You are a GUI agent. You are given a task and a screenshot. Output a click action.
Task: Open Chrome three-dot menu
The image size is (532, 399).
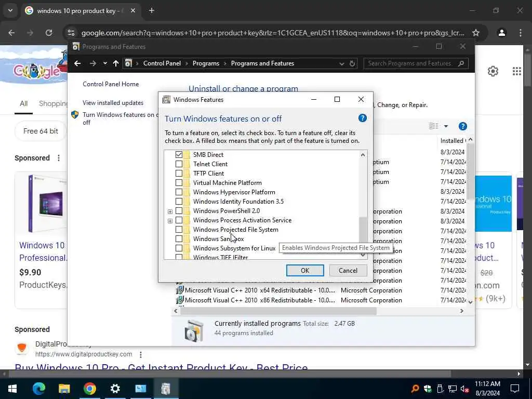pyautogui.click(x=521, y=33)
